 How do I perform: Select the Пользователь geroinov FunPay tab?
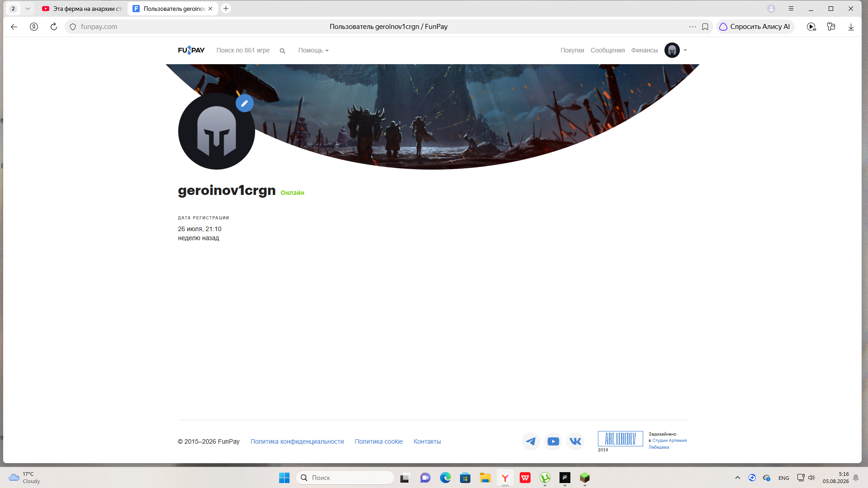coord(172,9)
